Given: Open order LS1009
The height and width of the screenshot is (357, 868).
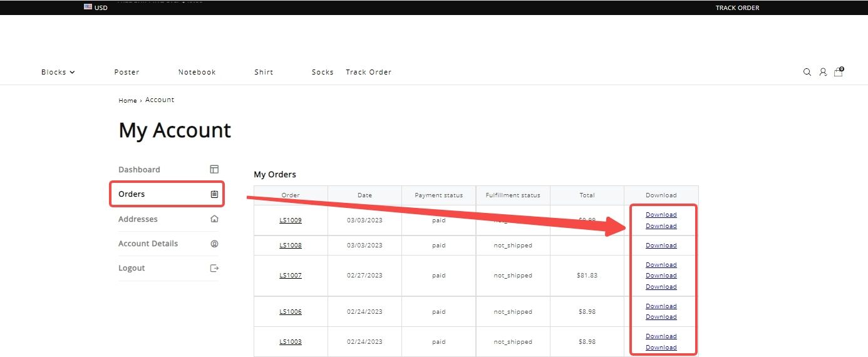Looking at the screenshot, I should (291, 220).
